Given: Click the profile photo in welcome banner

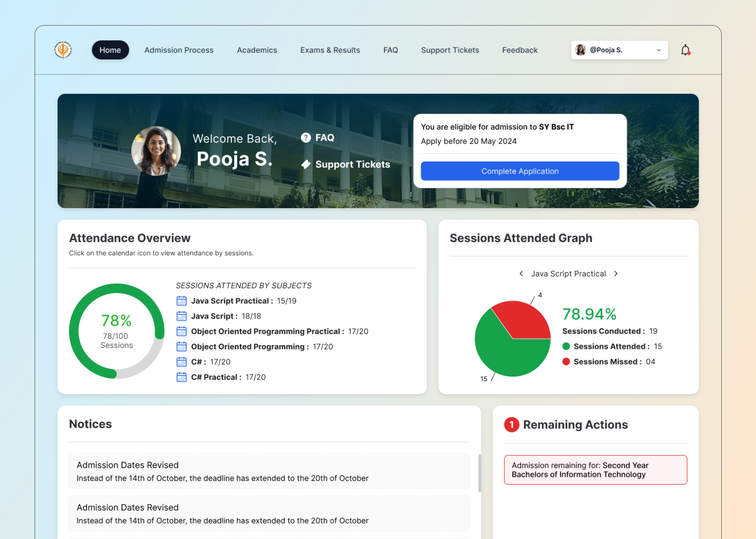Looking at the screenshot, I should (x=156, y=151).
